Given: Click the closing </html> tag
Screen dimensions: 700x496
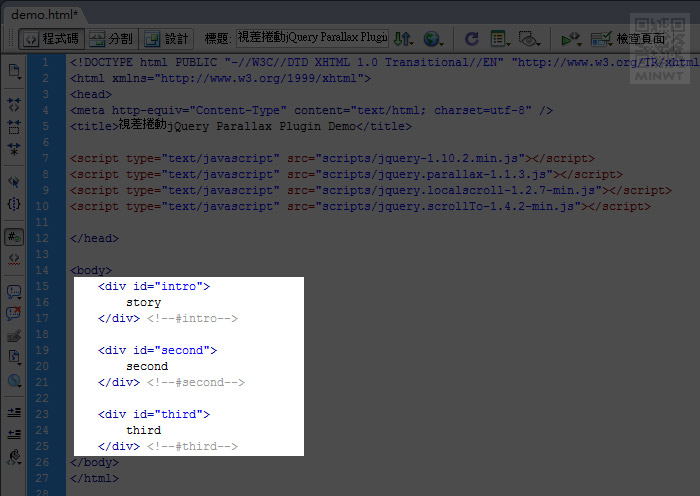Looking at the screenshot, I should [x=94, y=479].
